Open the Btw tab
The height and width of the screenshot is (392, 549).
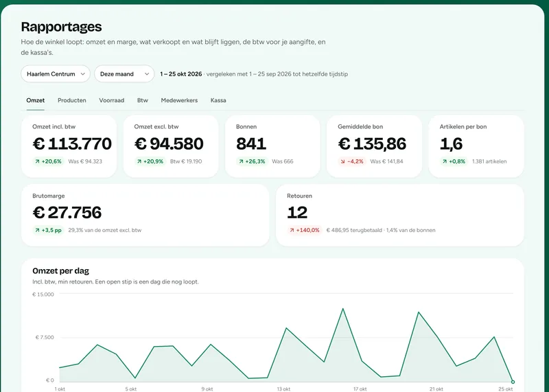click(143, 100)
